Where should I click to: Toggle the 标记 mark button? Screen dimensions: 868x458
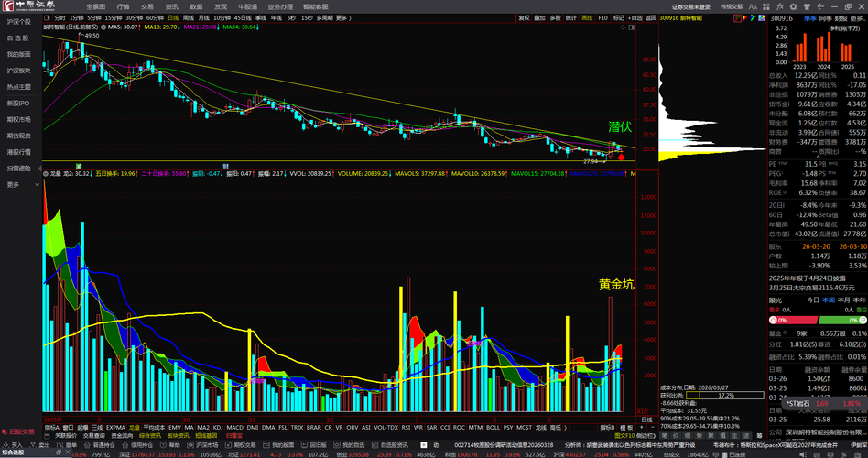pyautogui.click(x=619, y=18)
